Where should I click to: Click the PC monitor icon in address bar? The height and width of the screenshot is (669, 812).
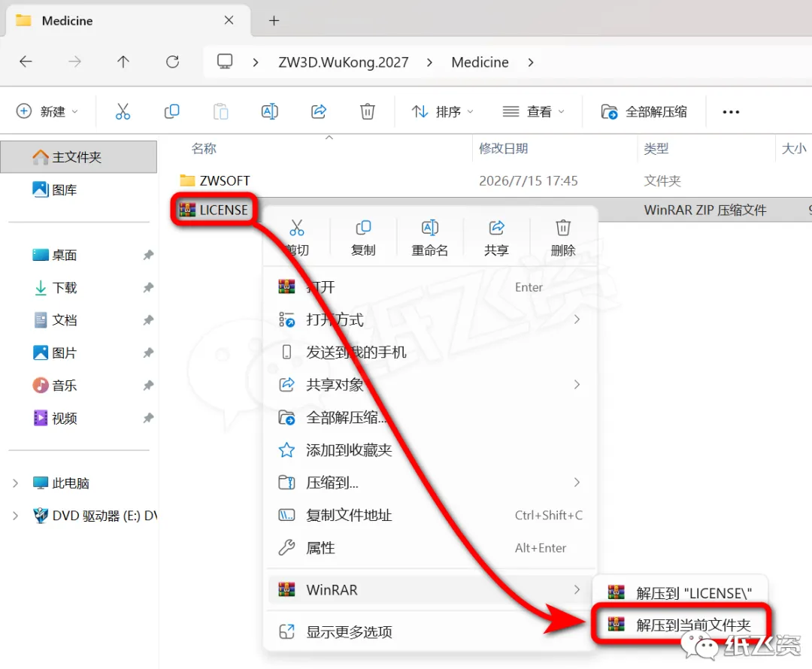(x=225, y=62)
